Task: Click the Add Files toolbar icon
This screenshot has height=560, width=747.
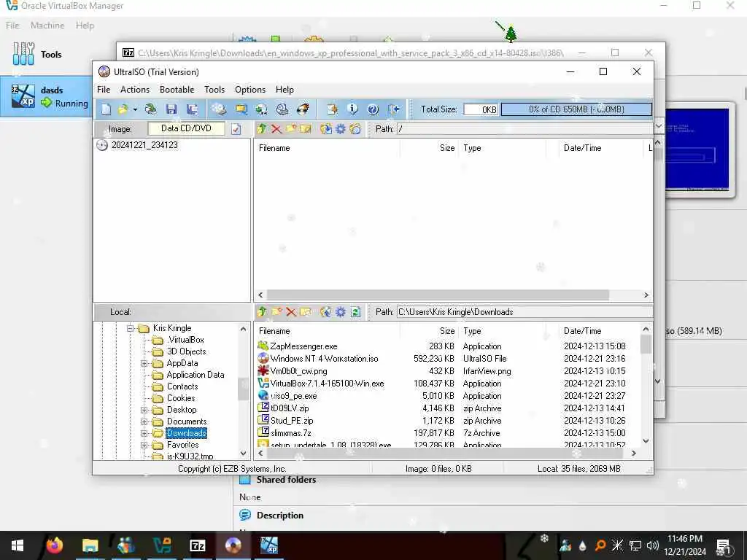Action: [332, 109]
